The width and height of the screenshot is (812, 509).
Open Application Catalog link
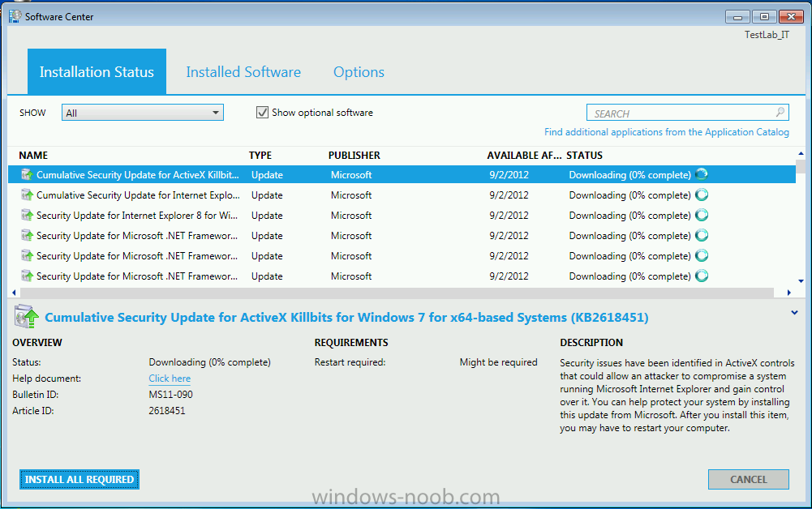(x=667, y=132)
